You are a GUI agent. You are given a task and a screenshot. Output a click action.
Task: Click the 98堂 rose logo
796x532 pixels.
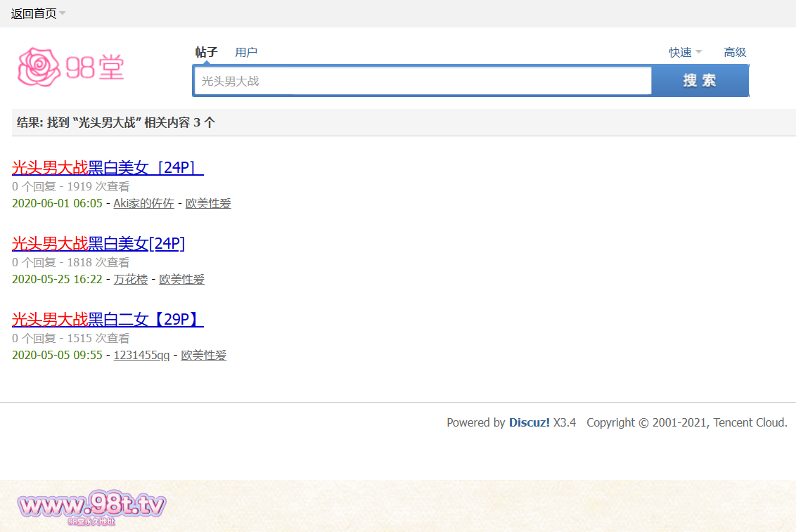[x=70, y=67]
